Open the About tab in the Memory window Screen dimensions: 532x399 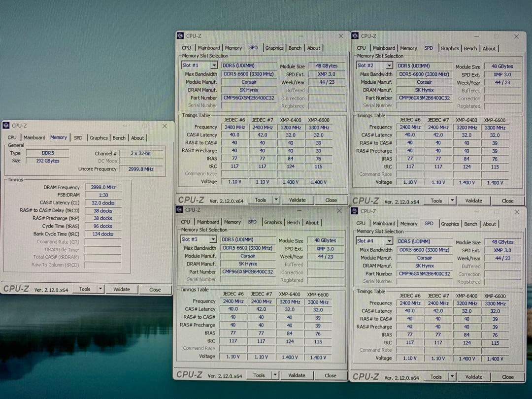coord(139,137)
